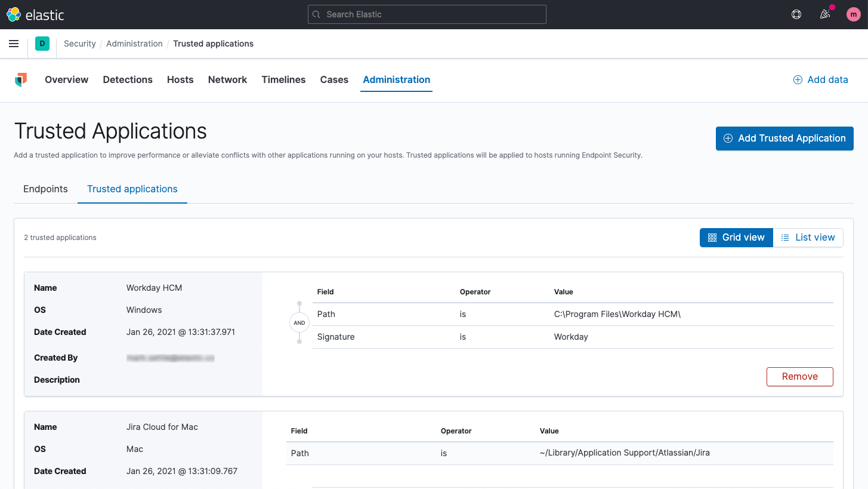This screenshot has height=489, width=868.
Task: Click the Windows OS value
Action: coord(144,310)
